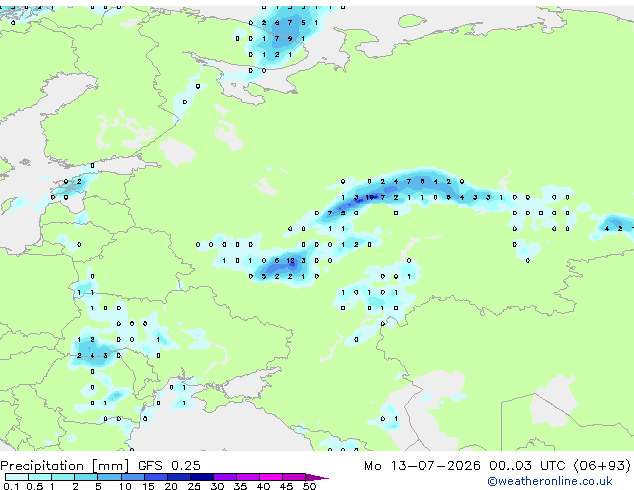Click the Precipitation [mm] title text

tap(64, 466)
